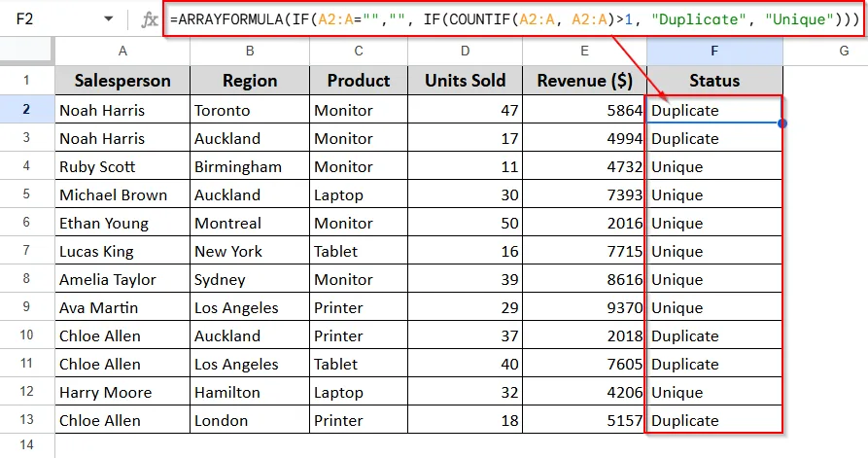
Task: Click the Status header cell
Action: point(714,81)
